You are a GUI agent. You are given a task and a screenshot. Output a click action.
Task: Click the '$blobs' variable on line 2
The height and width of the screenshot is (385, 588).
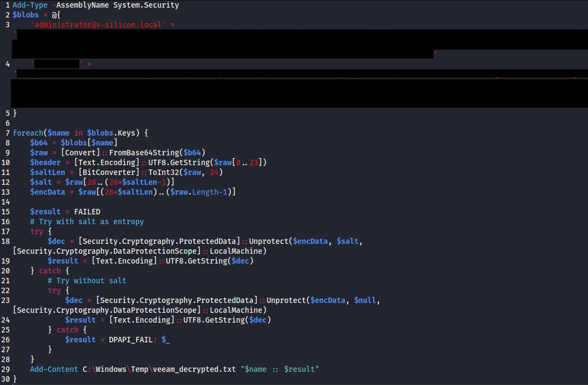(25, 15)
